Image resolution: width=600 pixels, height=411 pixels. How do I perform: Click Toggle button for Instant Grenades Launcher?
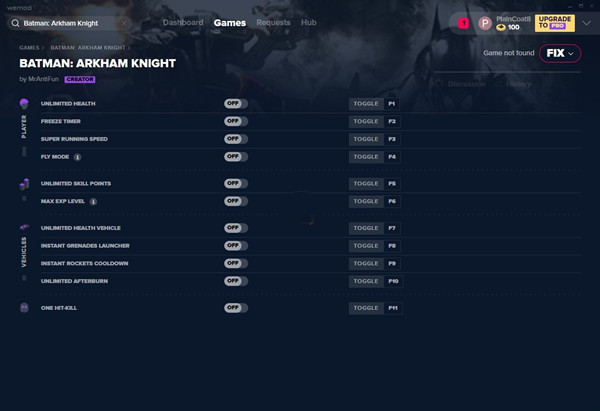[x=366, y=246]
